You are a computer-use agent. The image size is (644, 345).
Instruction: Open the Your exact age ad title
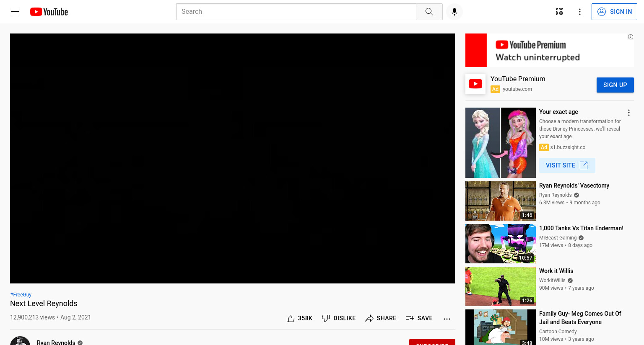[558, 112]
